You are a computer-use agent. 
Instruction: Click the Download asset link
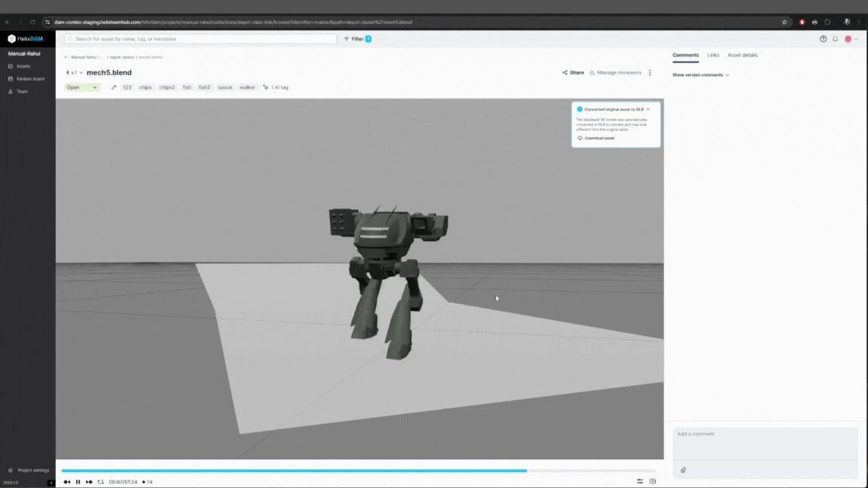(x=599, y=139)
